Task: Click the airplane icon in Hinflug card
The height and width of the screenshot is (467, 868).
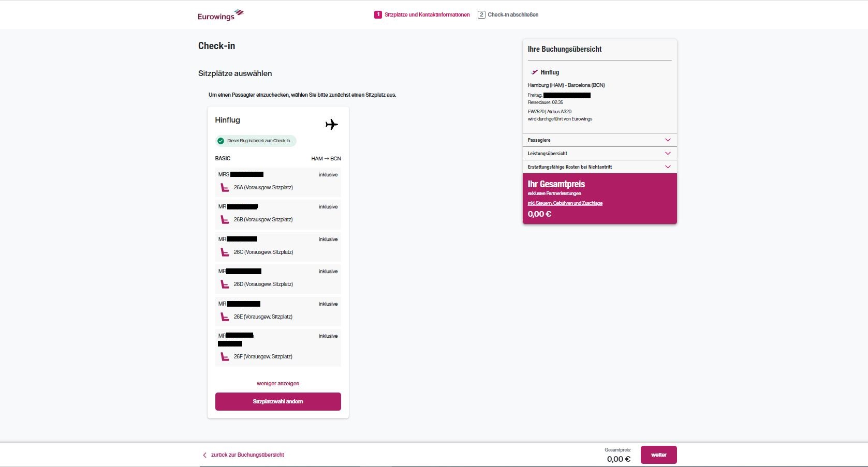Action: (331, 125)
